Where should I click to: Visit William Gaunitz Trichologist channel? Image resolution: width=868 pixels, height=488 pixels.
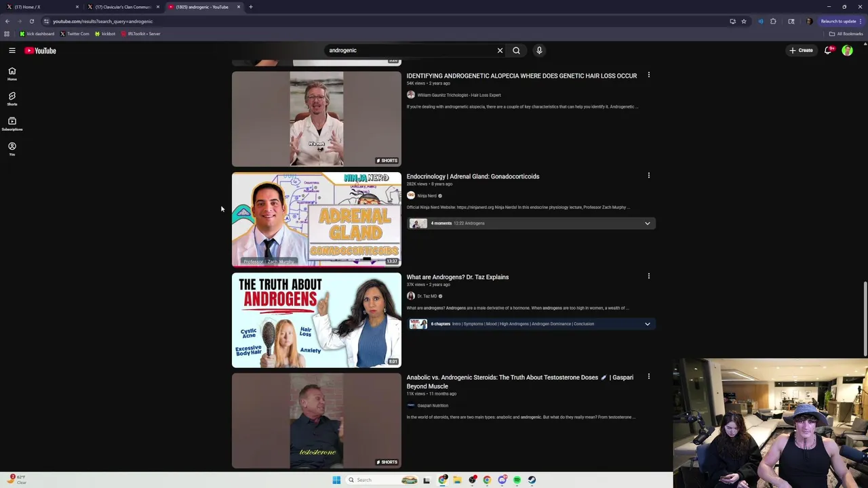[458, 95]
